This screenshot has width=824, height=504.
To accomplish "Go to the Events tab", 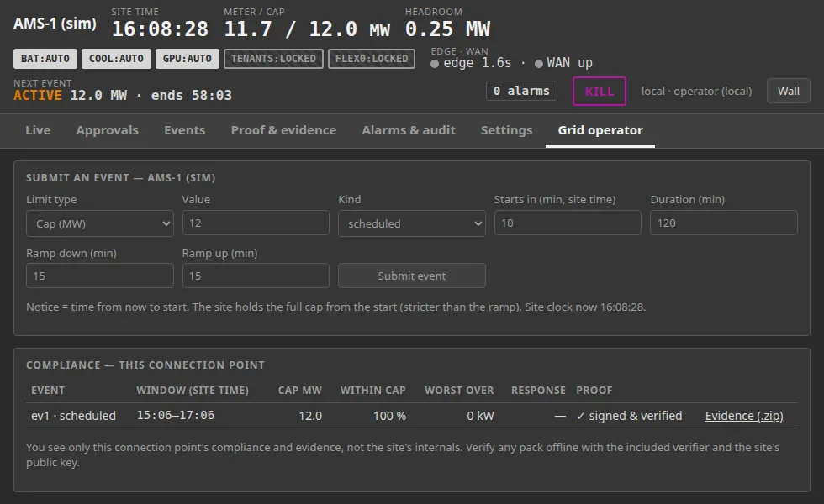I will click(x=184, y=130).
